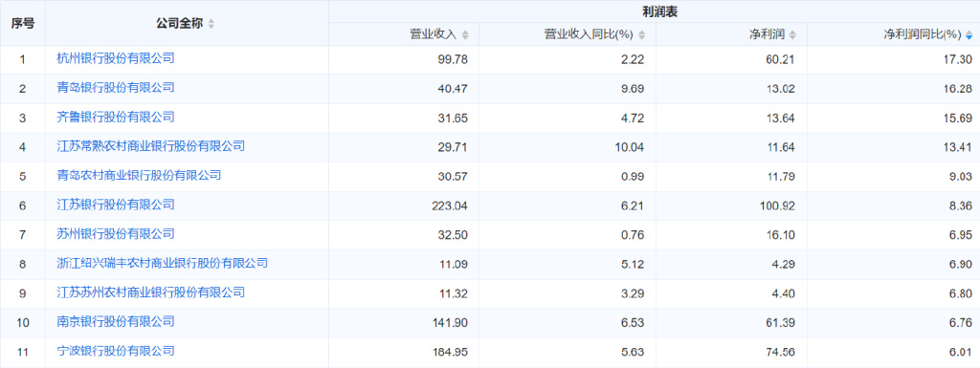The image size is (980, 368).
Task: Select revenue growth cell 6.21
Action: [634, 206]
